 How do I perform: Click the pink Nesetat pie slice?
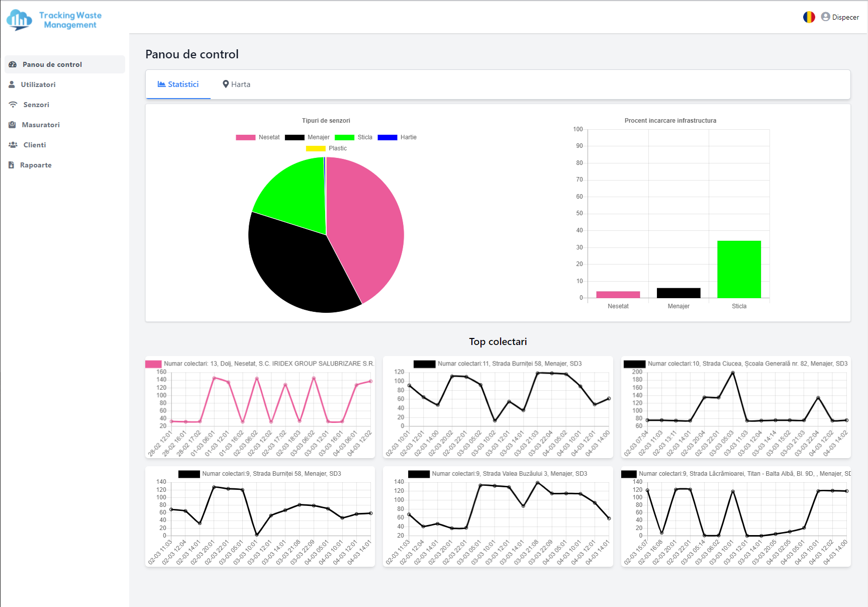367,226
